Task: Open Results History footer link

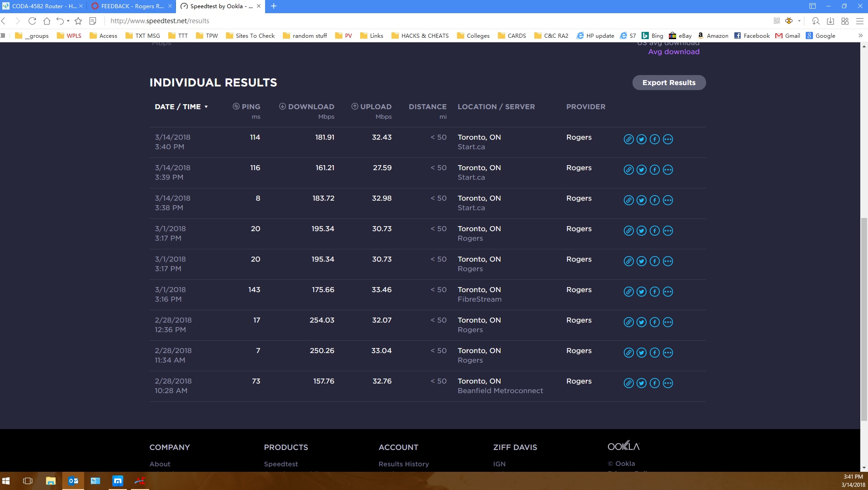Action: tap(404, 464)
